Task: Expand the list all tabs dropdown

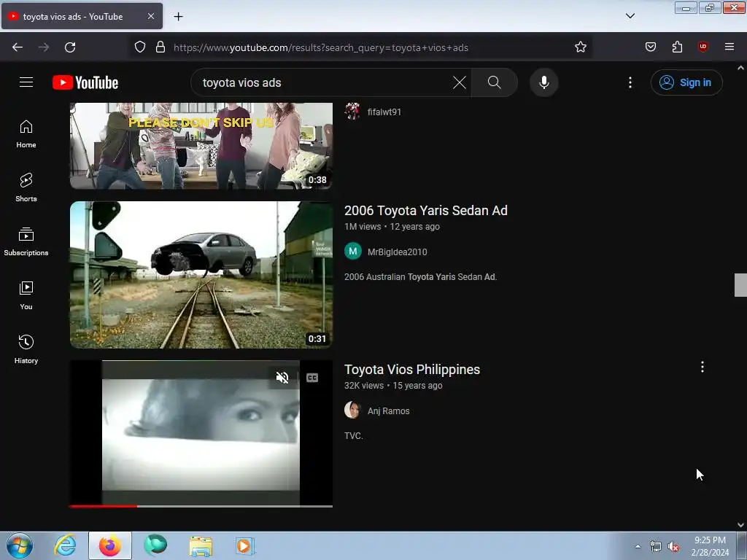Action: coord(630,16)
